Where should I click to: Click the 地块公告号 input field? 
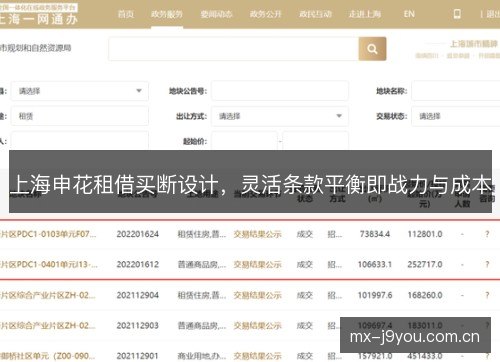tap(280, 91)
